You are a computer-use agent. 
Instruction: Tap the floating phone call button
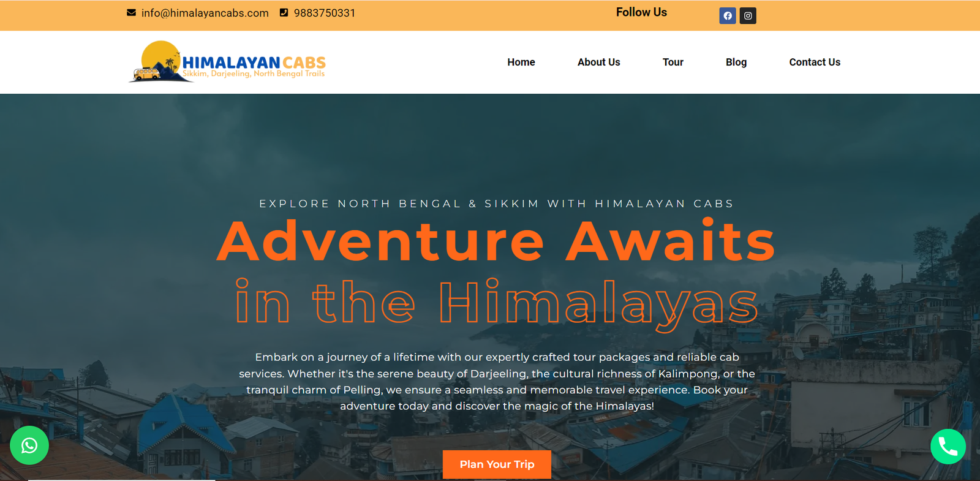948,447
